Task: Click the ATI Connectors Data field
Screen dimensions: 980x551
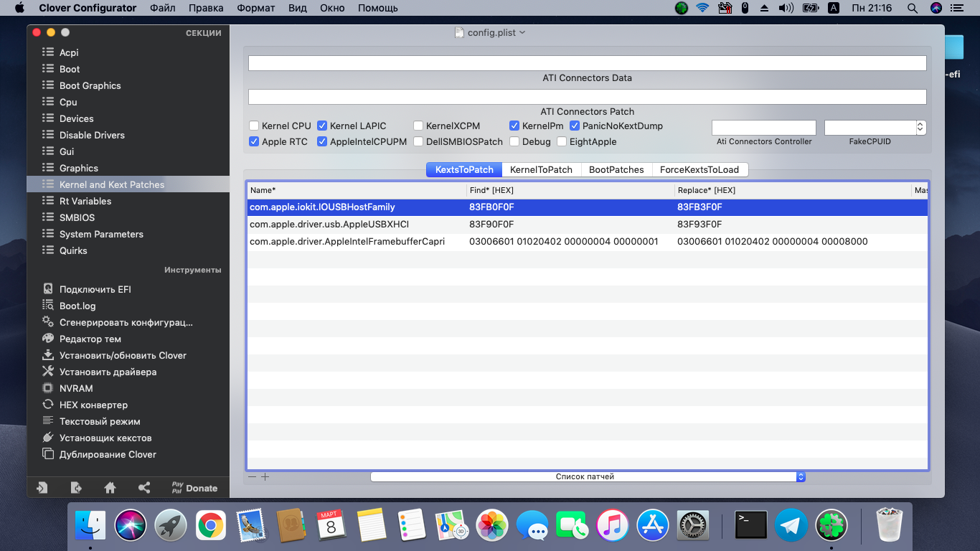Action: 588,63
